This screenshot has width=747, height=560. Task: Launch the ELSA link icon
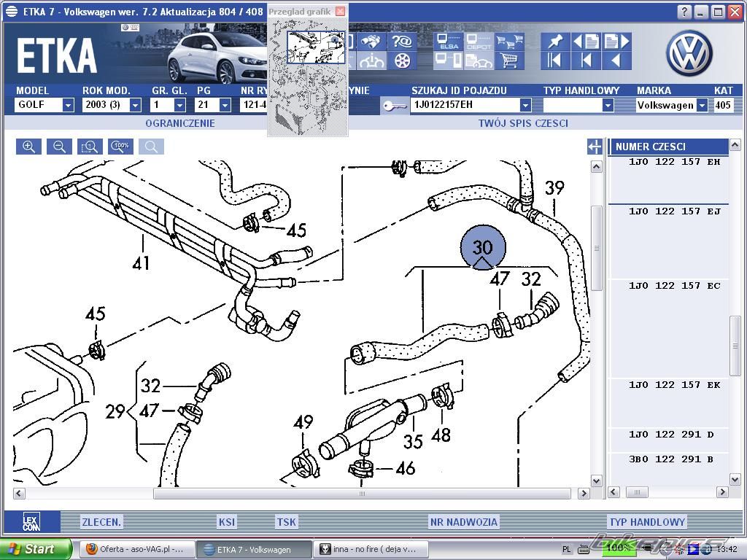pos(447,42)
